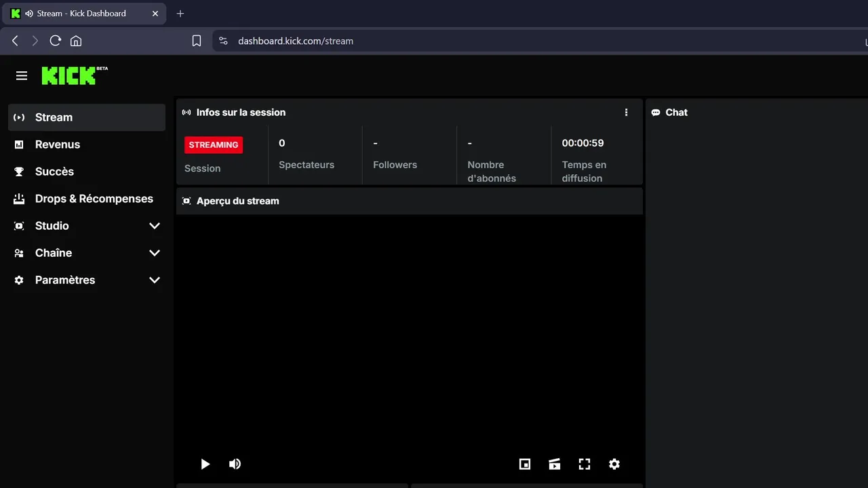
Task: Enter fullscreen on stream preview
Action: 585,464
